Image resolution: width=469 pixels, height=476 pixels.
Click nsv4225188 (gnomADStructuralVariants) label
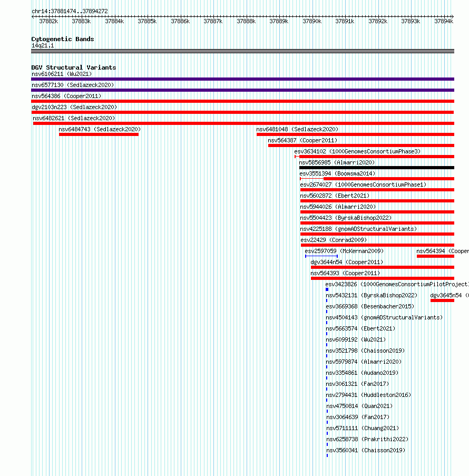pos(358,229)
